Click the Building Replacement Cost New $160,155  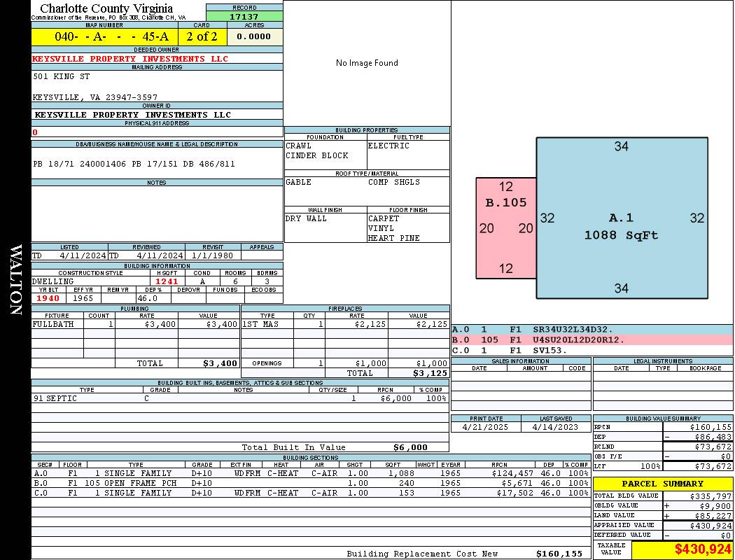tap(559, 554)
